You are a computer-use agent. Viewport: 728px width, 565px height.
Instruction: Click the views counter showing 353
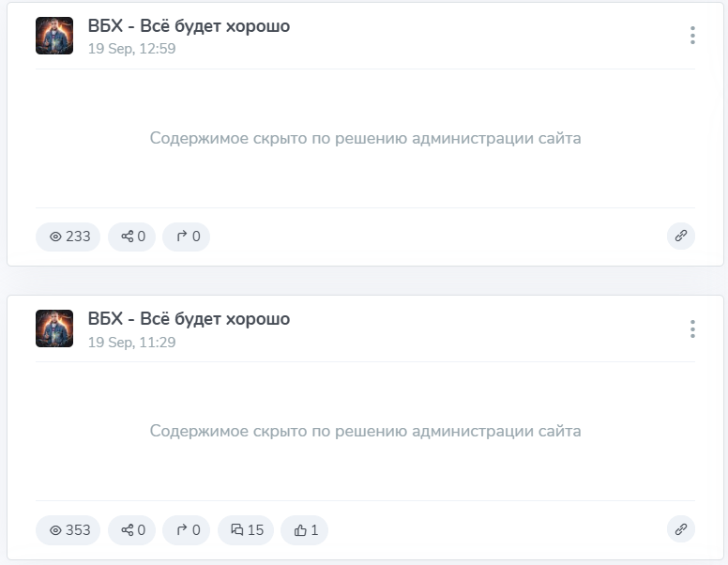pos(68,530)
